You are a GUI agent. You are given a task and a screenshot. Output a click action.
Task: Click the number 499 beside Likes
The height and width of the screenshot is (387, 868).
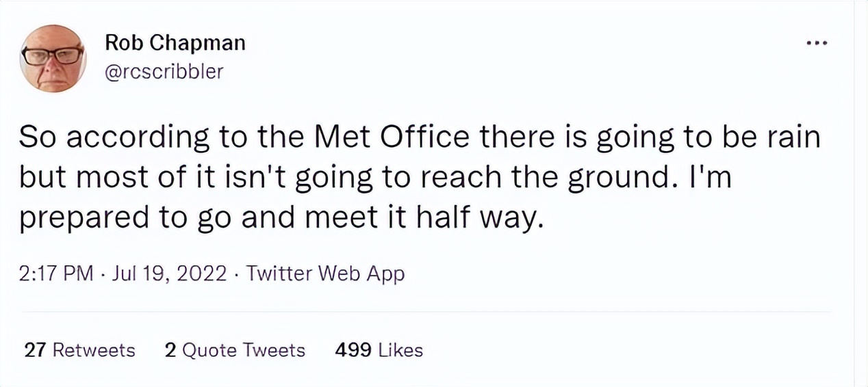353,350
